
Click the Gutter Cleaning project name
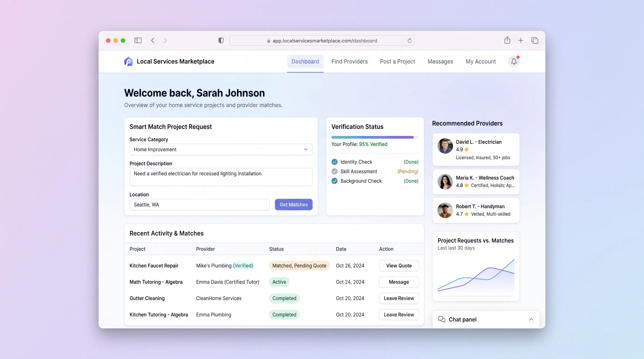point(147,298)
